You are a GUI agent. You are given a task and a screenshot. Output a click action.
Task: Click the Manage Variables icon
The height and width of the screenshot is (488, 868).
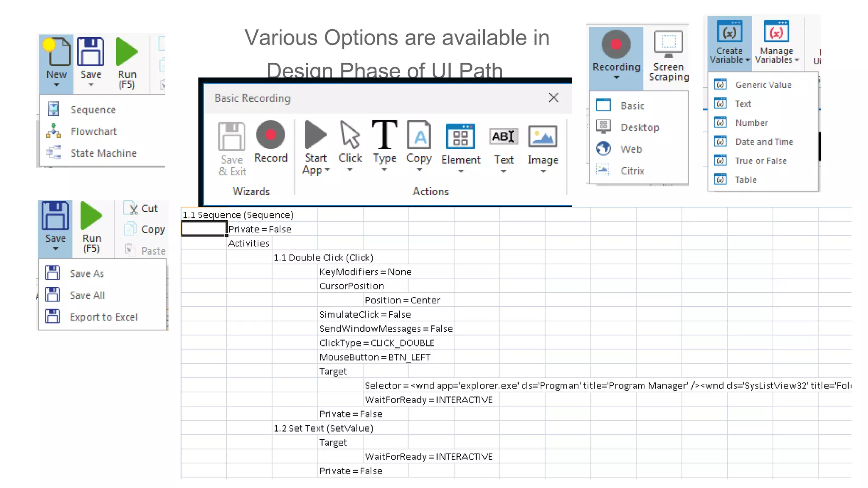(x=776, y=32)
